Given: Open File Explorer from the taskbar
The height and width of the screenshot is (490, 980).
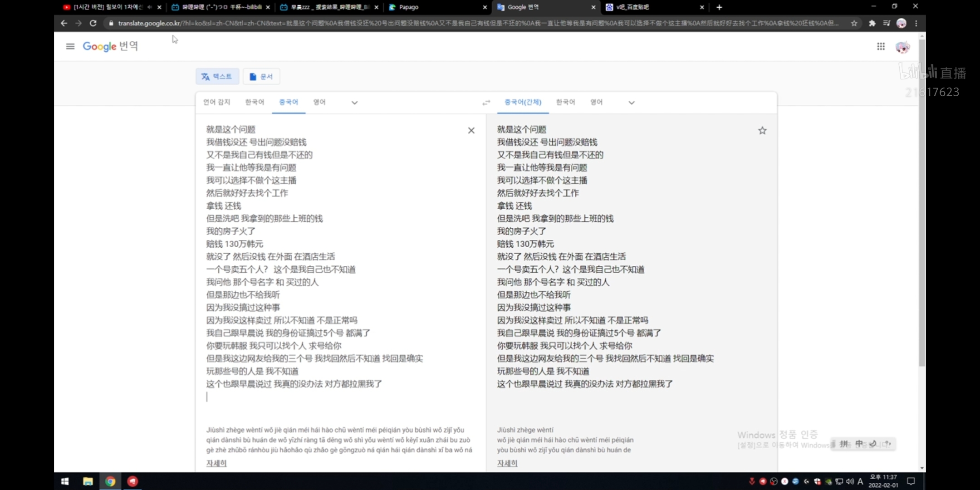Looking at the screenshot, I should pos(88,481).
